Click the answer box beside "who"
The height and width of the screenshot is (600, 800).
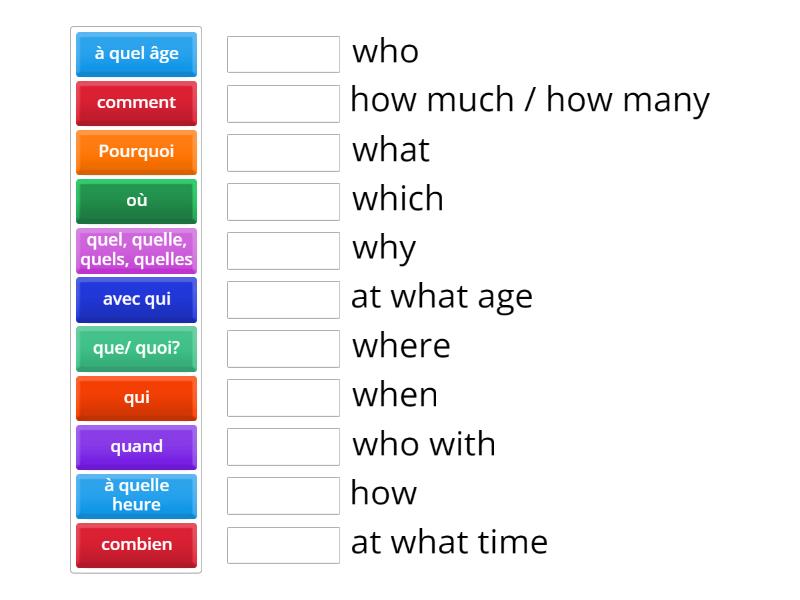(283, 54)
